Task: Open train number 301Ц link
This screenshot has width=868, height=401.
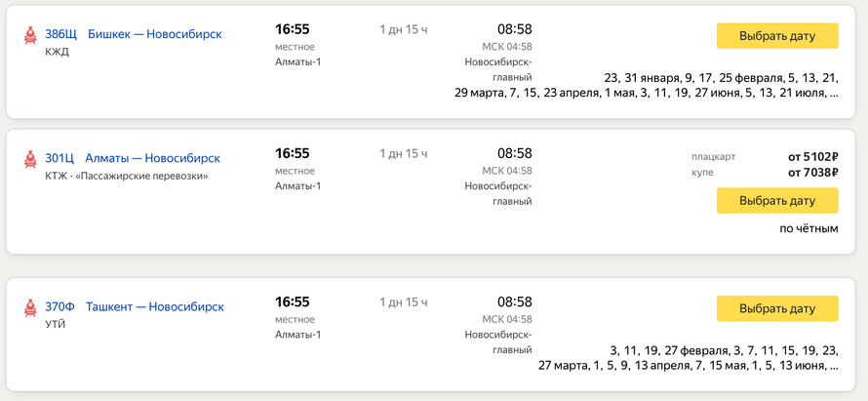Action: tap(59, 158)
